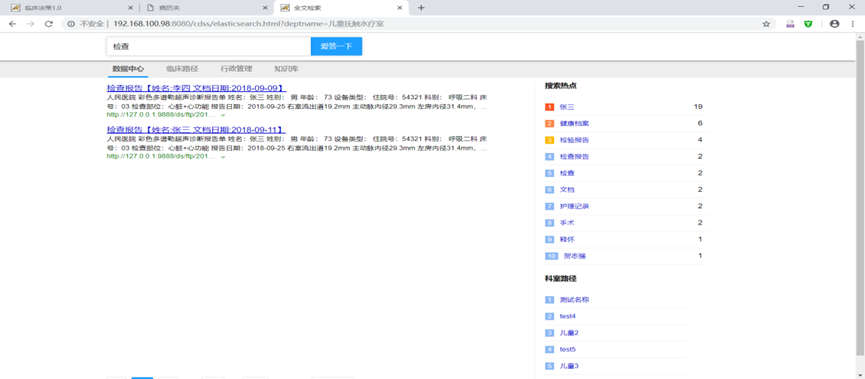Screen dimensions: 865x379
Task: Click hot search term 检查报告
Action: (574, 157)
